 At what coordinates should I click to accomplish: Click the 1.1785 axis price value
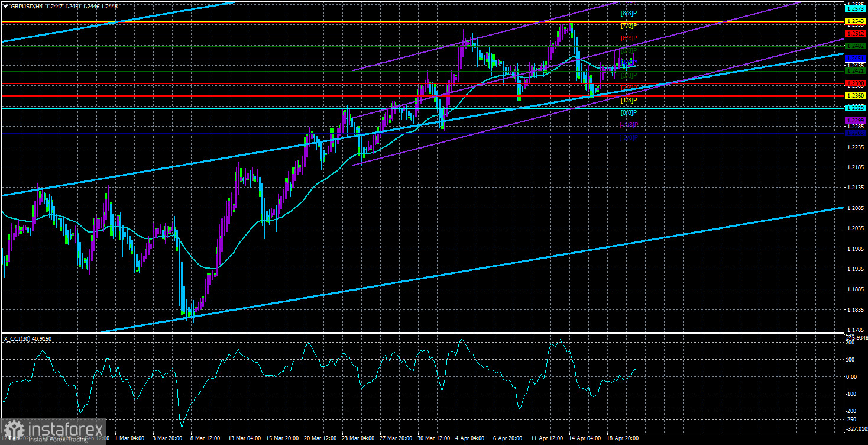(x=856, y=330)
